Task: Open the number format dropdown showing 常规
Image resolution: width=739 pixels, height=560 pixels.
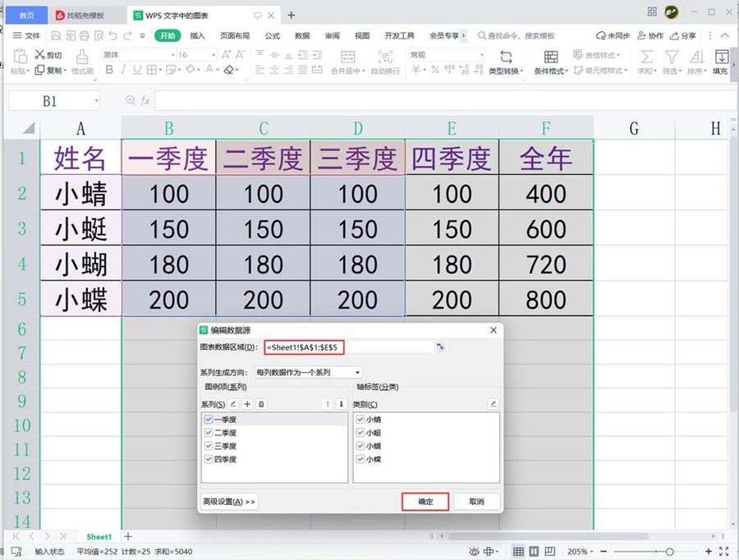Action: point(482,55)
